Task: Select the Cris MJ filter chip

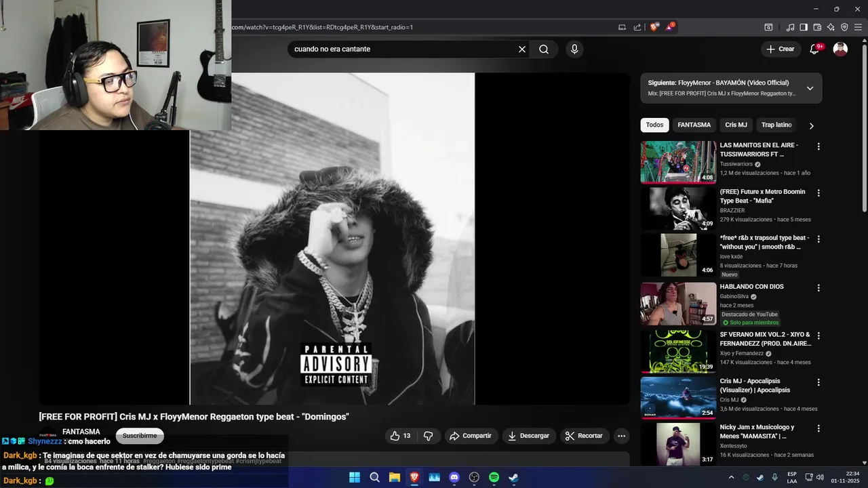Action: (736, 125)
